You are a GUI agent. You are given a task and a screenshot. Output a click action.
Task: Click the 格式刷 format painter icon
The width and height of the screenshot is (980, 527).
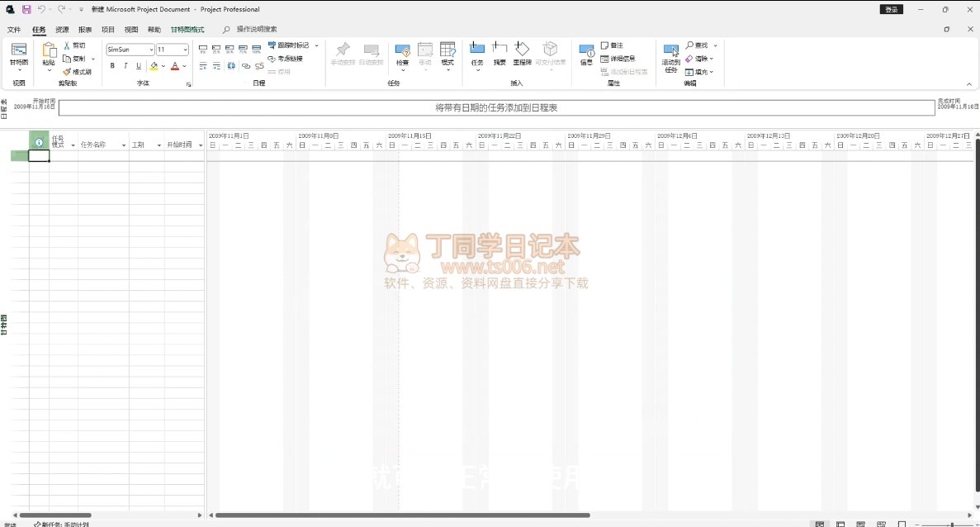pos(68,72)
